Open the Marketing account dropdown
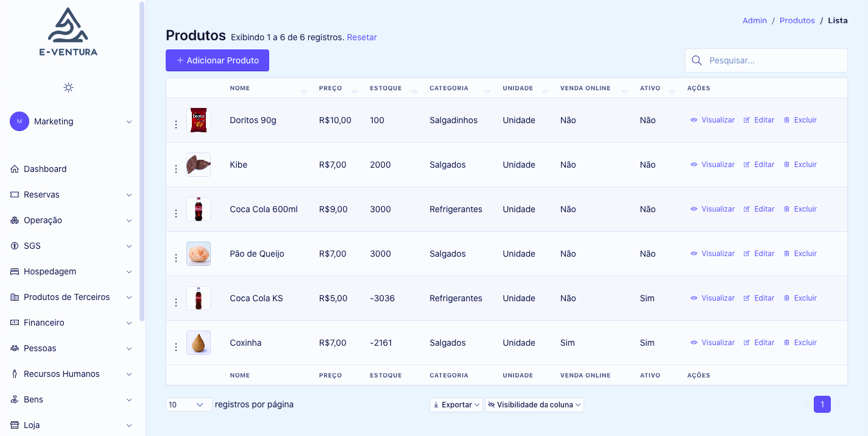 (x=71, y=121)
